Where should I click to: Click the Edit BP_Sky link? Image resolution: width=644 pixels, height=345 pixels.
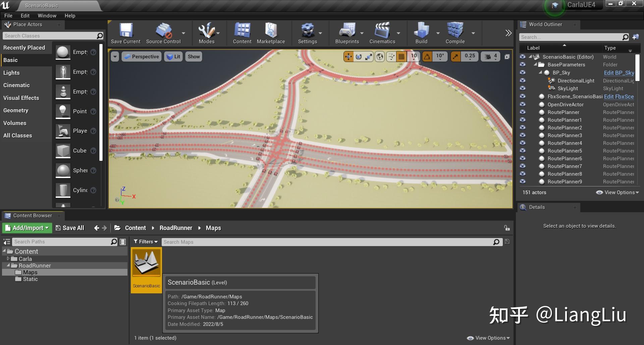pos(619,73)
